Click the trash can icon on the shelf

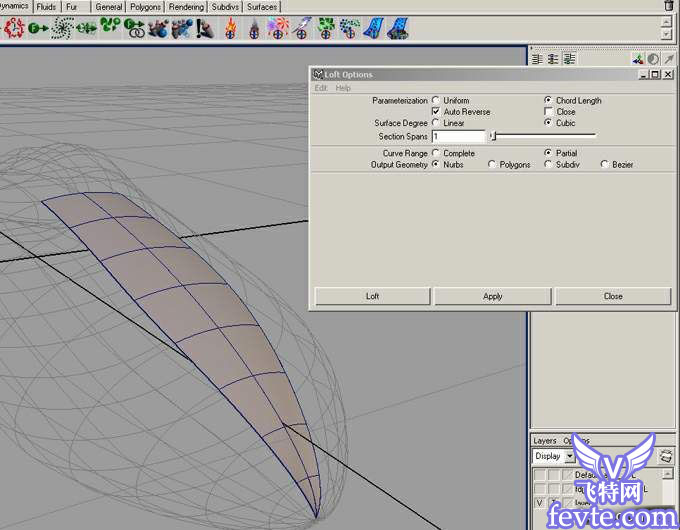(x=668, y=6)
